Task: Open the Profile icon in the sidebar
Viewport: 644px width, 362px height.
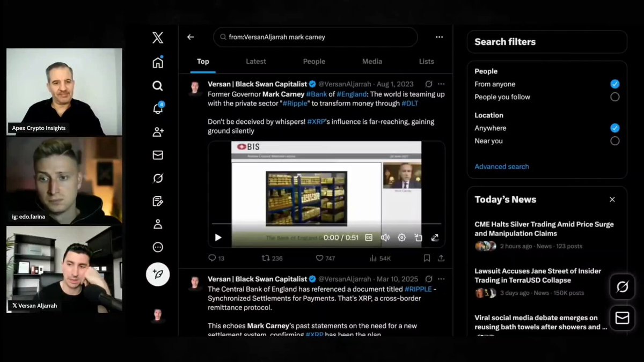Action: point(158,224)
